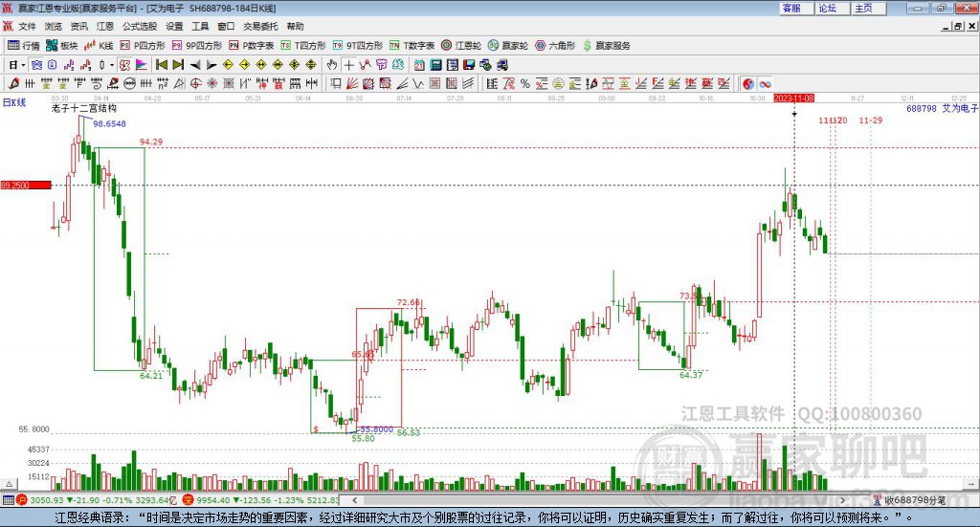
Task: Open the 浏览 menu
Action: (x=54, y=26)
